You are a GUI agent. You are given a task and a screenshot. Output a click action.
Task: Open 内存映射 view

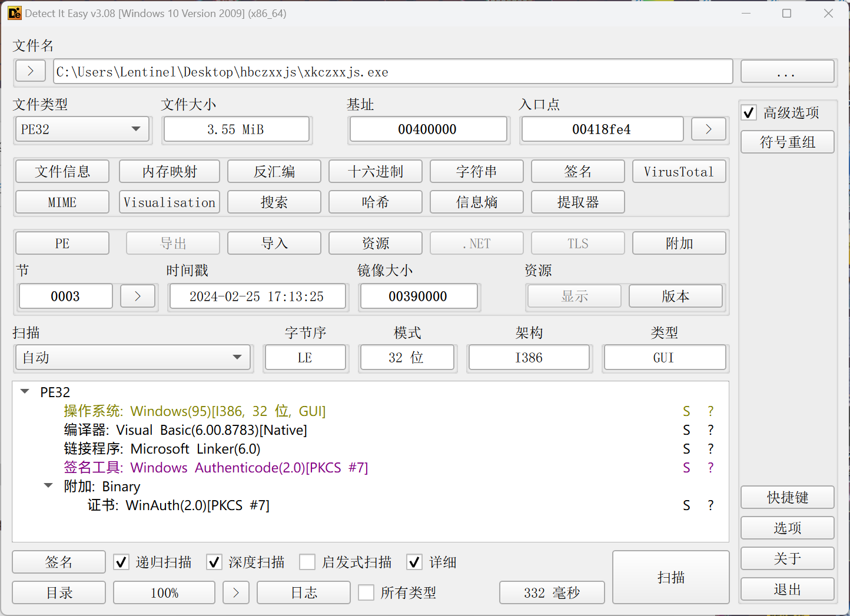coord(170,171)
